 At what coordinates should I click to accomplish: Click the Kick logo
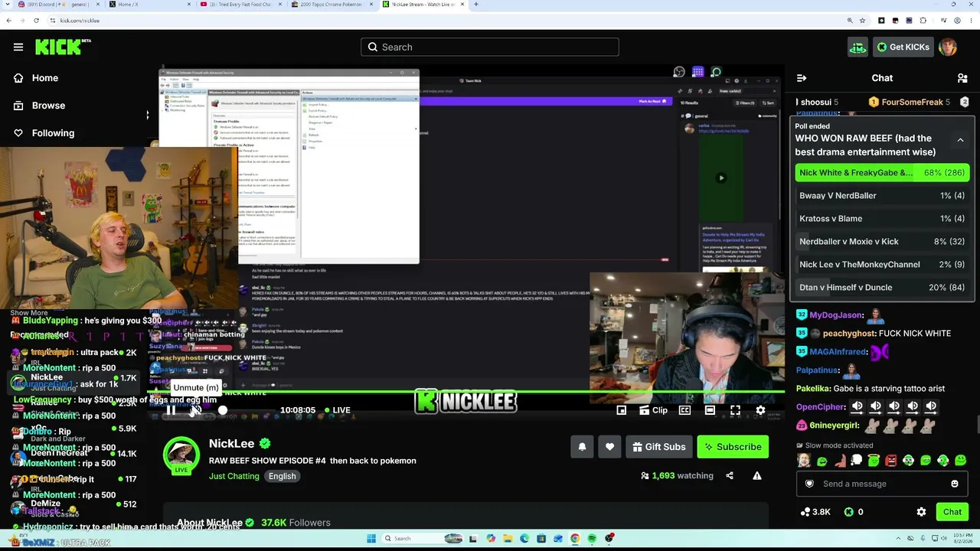point(63,47)
